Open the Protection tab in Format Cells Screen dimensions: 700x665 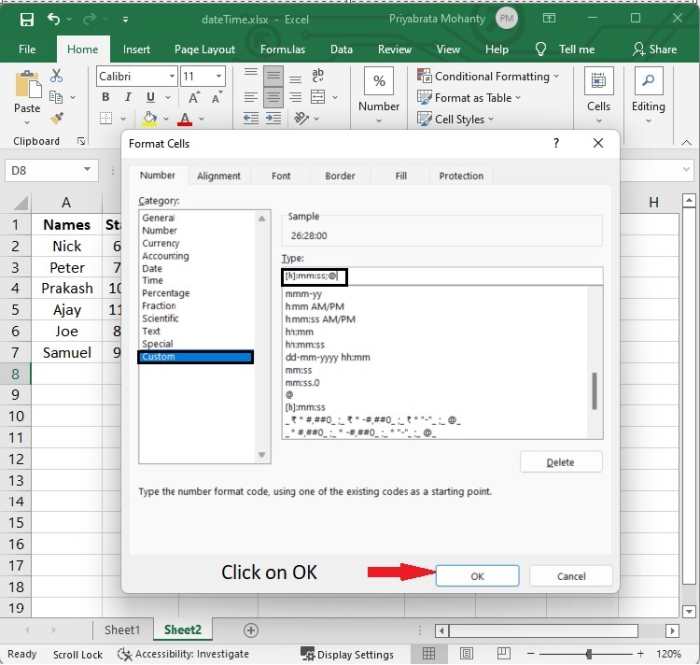coord(461,176)
